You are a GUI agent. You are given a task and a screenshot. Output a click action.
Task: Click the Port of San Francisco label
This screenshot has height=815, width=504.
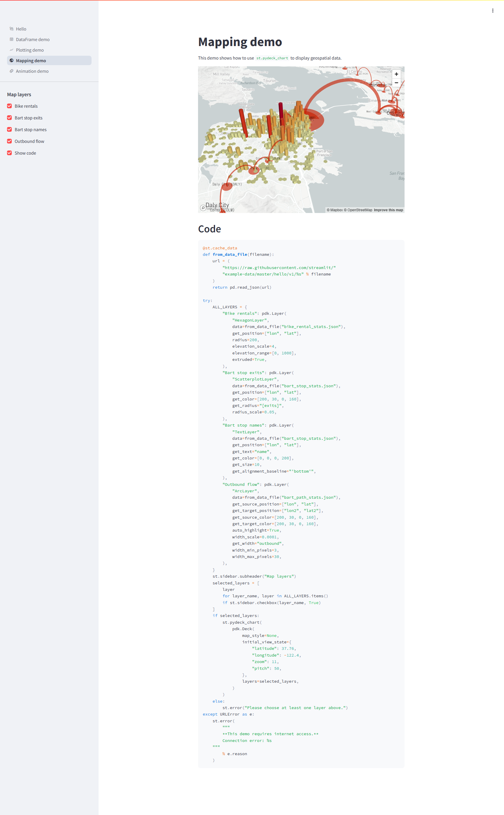pyautogui.click(x=324, y=153)
